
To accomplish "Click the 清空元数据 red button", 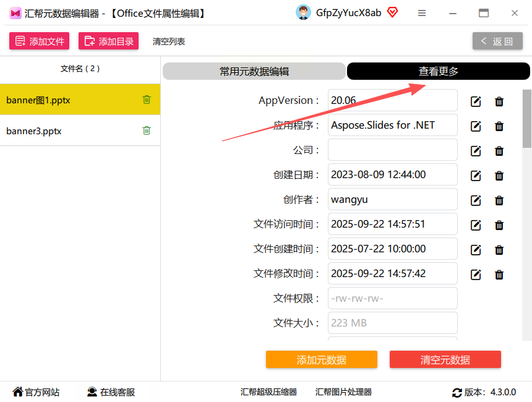I will tap(445, 359).
